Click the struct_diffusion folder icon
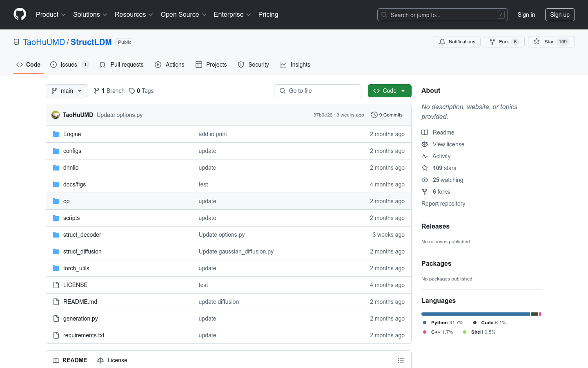The width and height of the screenshot is (588, 368). coord(56,251)
